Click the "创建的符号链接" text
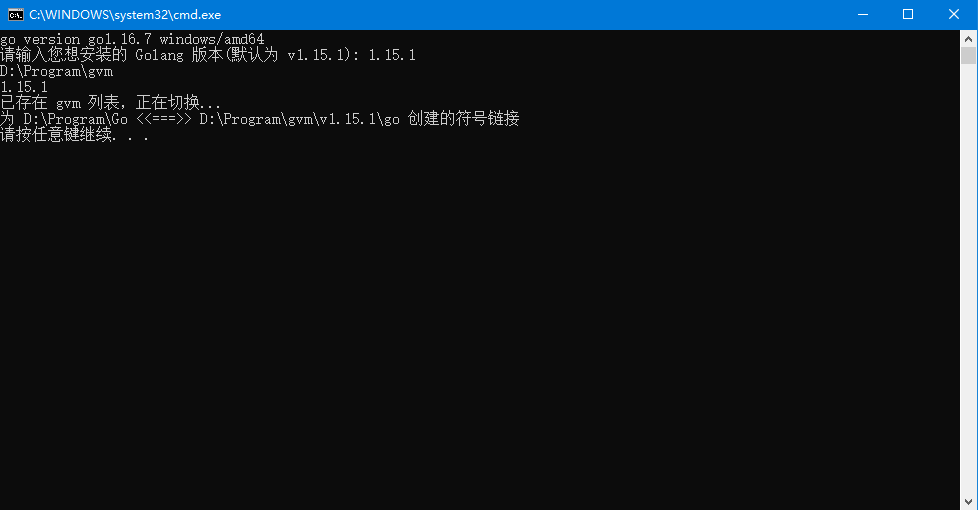 (463, 119)
